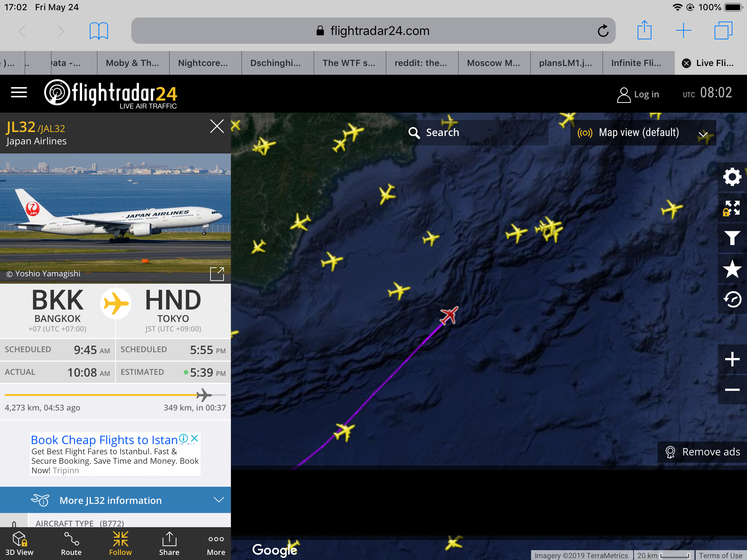This screenshot has width=747, height=560.
Task: Click the locked fullscreen expand icon
Action: pos(732,208)
